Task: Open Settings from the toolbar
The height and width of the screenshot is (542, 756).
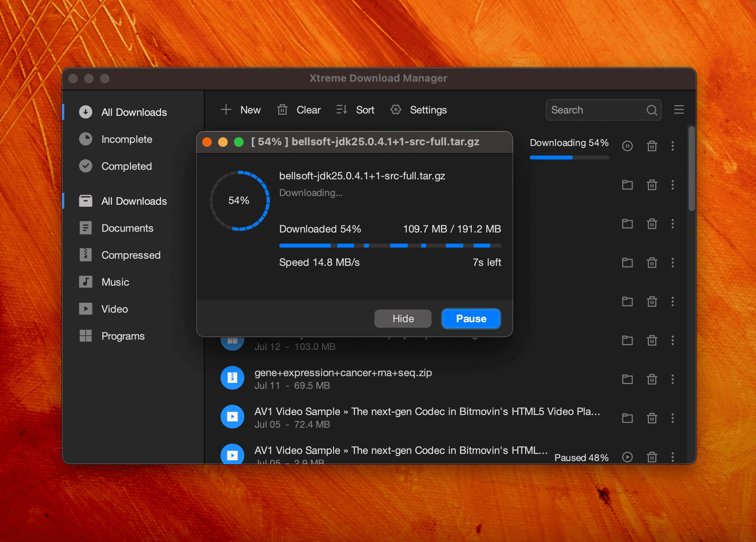Action: tap(418, 110)
